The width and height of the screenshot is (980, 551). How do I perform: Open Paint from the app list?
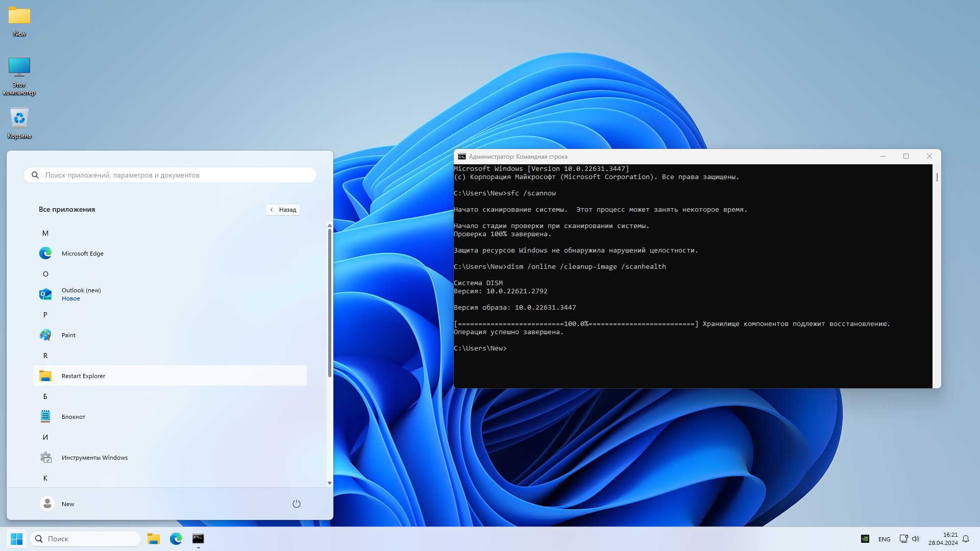pyautogui.click(x=68, y=335)
